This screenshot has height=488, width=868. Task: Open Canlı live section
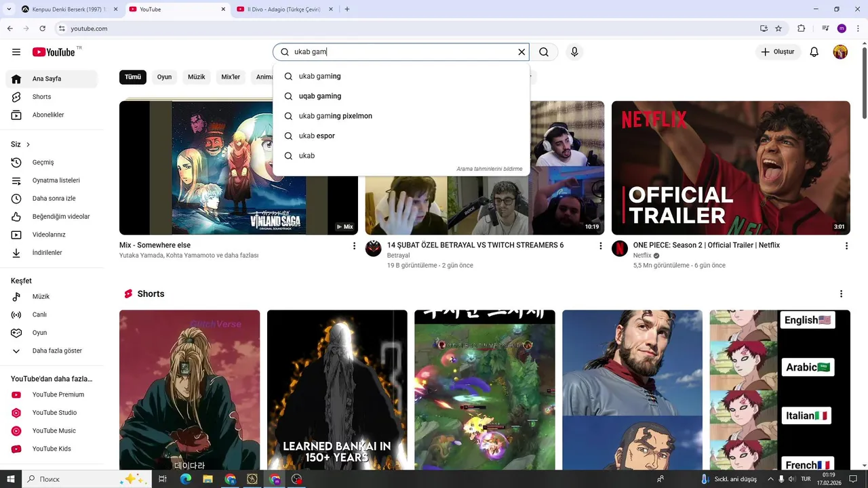click(x=52, y=314)
